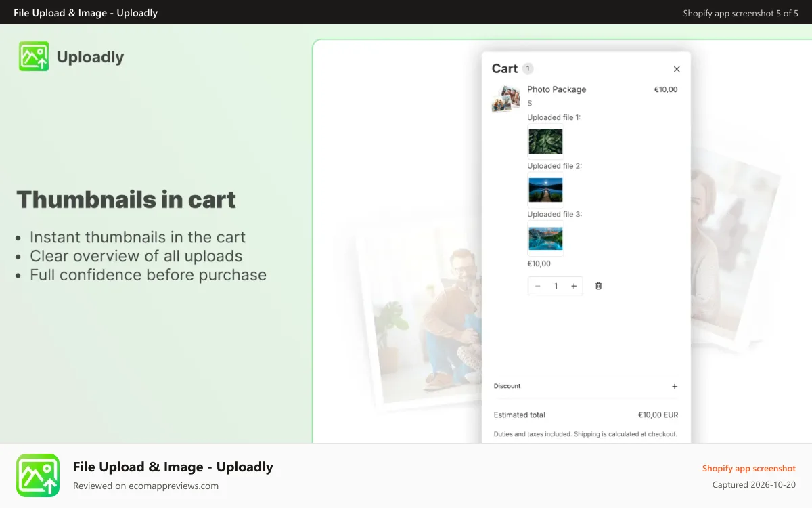
Task: Click the cart item count badge
Action: (528, 68)
